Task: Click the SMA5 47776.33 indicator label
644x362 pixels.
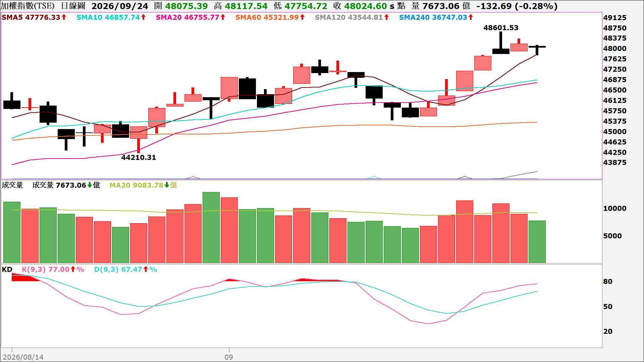Action: pos(34,17)
